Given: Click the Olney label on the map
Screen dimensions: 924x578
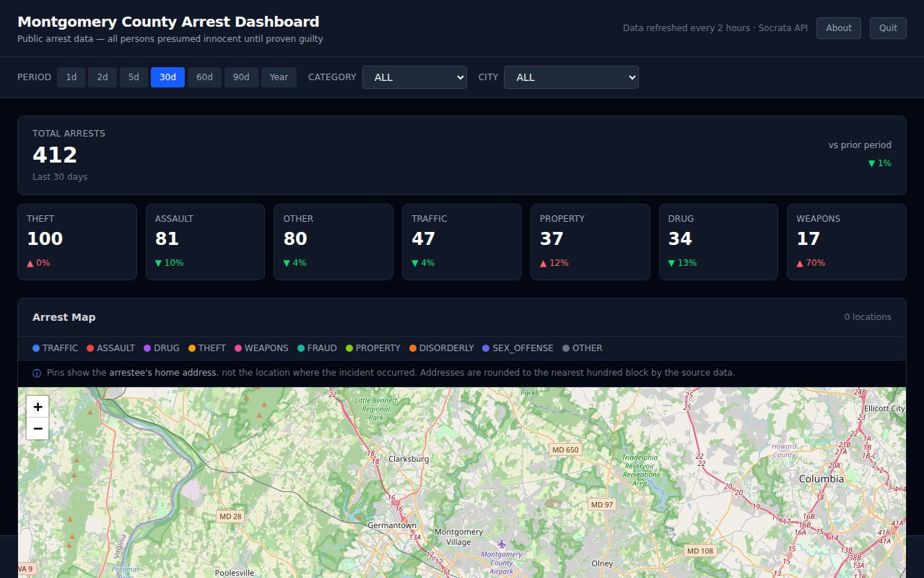Looking at the screenshot, I should [602, 564].
